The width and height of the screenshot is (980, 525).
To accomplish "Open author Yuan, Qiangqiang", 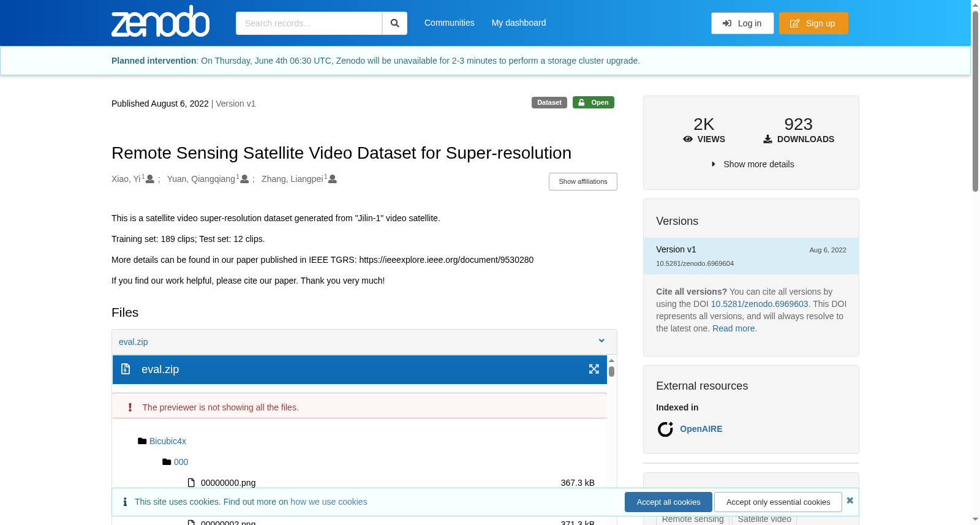I will pos(201,179).
